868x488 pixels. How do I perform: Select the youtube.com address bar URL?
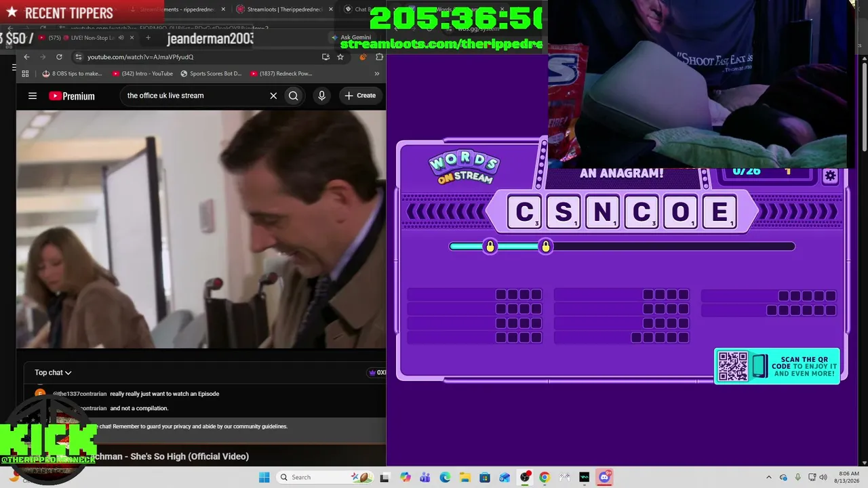coord(140,57)
